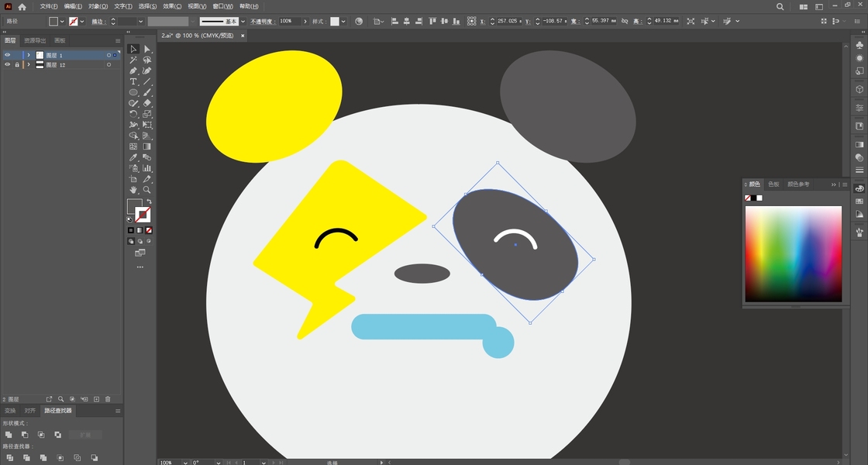Select the Ellipse tool
This screenshot has width=868, height=465.
(133, 92)
